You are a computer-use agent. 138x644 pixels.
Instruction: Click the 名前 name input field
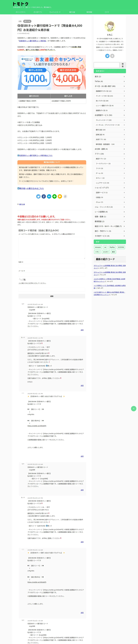tap(52, 266)
